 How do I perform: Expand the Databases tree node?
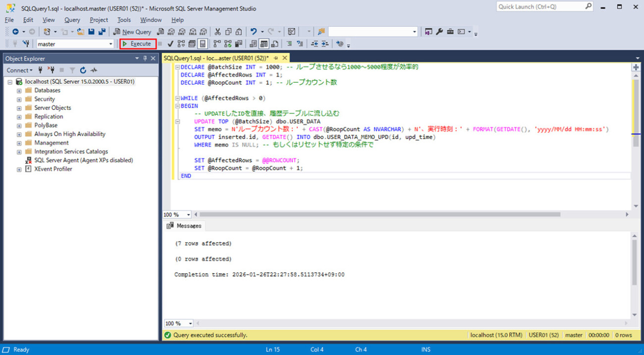coord(19,91)
